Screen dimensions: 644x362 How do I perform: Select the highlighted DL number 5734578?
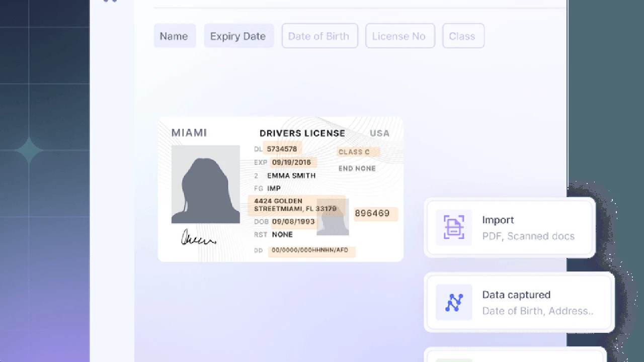click(282, 149)
